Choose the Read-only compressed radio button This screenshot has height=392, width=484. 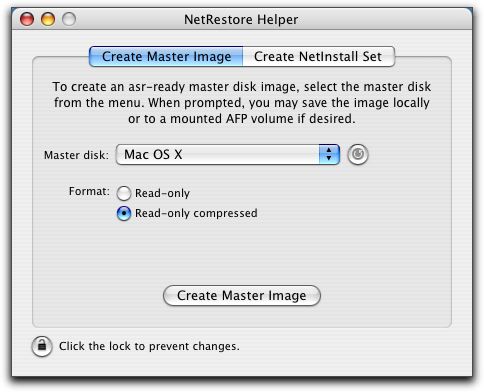coord(124,213)
